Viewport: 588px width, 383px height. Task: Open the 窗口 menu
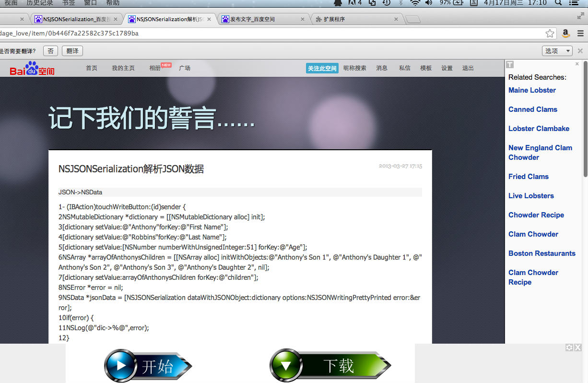(90, 2)
